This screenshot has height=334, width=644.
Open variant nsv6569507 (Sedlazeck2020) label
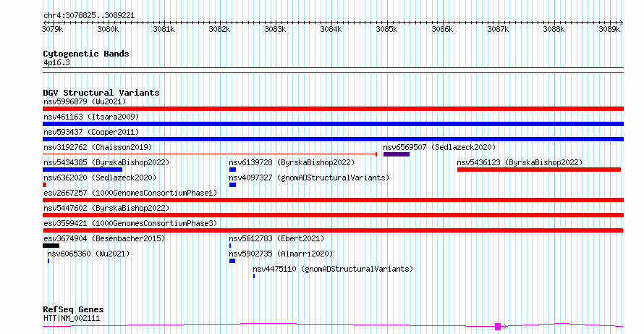(x=439, y=147)
